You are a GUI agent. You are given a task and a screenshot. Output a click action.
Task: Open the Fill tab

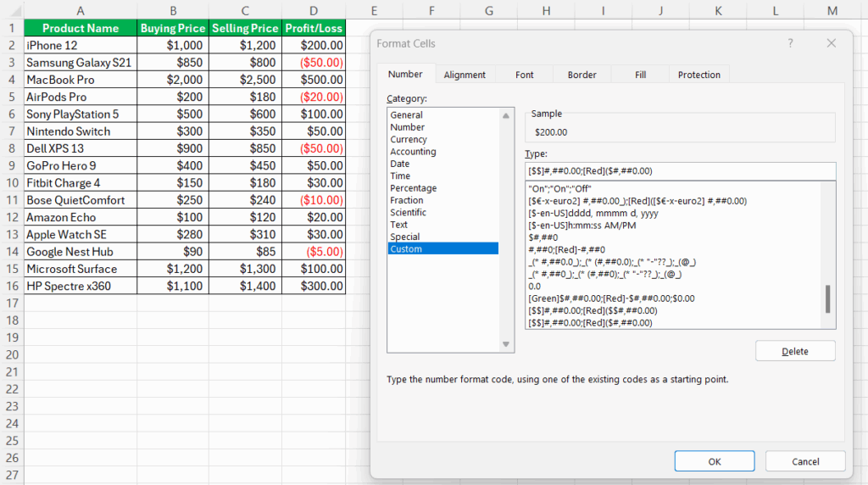click(x=640, y=75)
